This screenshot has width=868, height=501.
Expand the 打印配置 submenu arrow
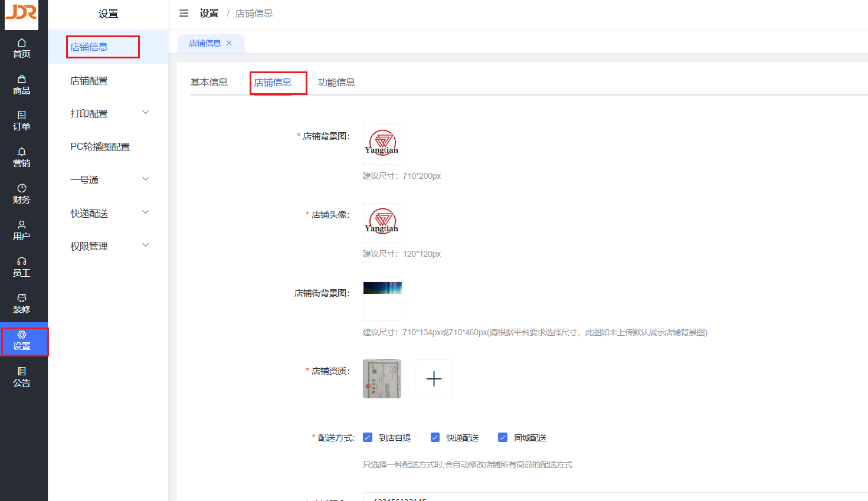coord(146,113)
